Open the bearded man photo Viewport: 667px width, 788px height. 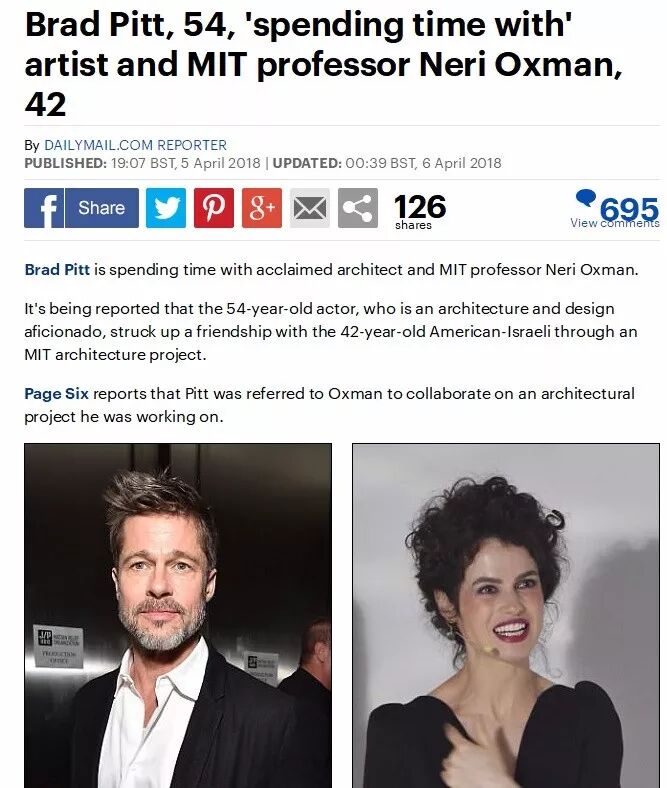[178, 616]
